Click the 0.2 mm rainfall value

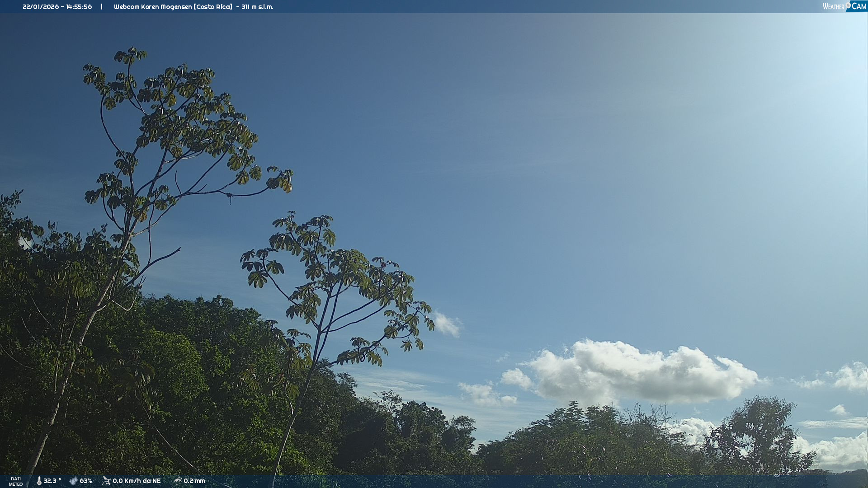click(x=194, y=481)
